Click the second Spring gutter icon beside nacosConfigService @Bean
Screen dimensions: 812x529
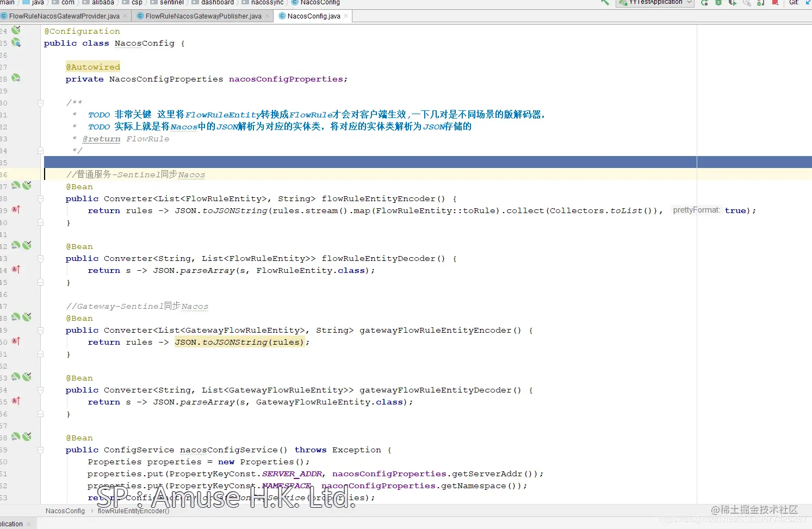coord(27,437)
